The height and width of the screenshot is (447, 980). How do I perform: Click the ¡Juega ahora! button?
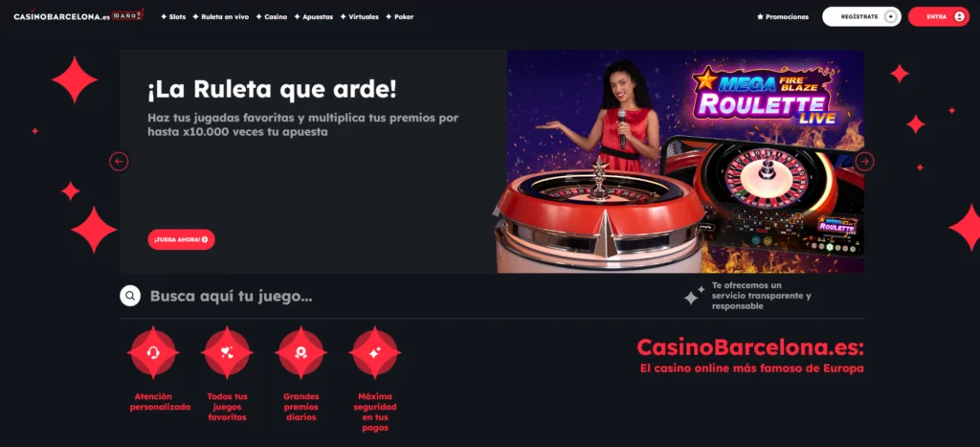[181, 239]
